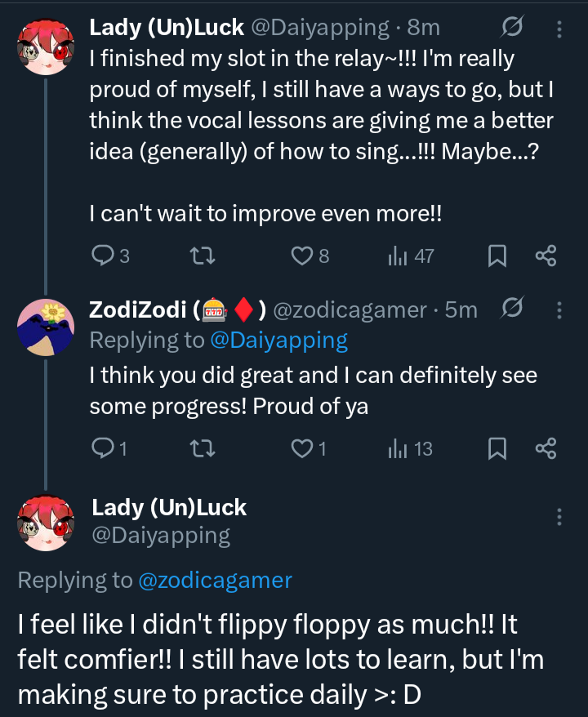Bookmark Lady (Un)Luck's first tweet
The width and height of the screenshot is (588, 717).
[497, 256]
